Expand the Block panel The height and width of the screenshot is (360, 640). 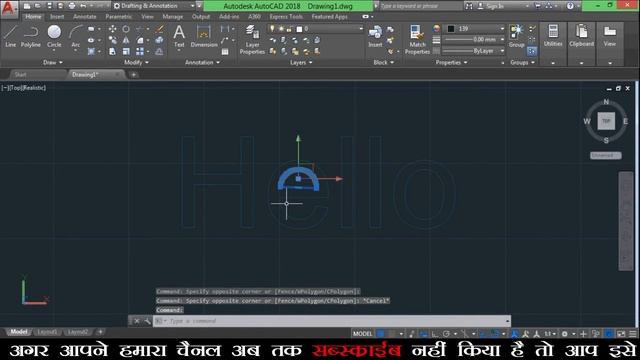tap(384, 62)
